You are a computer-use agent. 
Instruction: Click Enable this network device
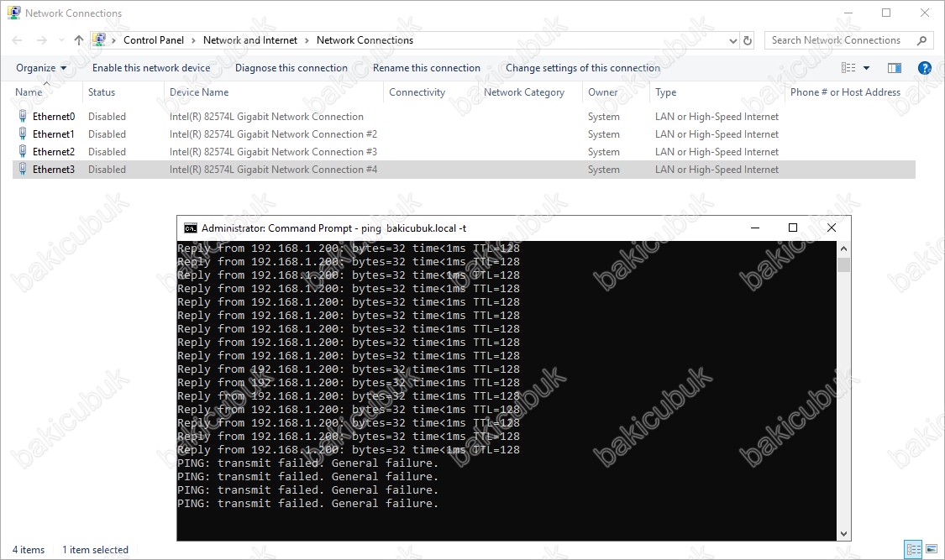(151, 68)
